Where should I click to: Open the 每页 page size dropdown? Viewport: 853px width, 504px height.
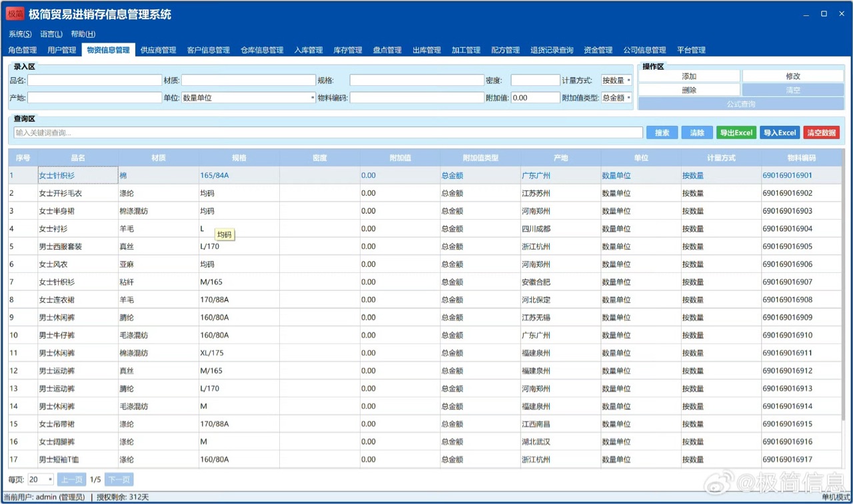point(40,479)
